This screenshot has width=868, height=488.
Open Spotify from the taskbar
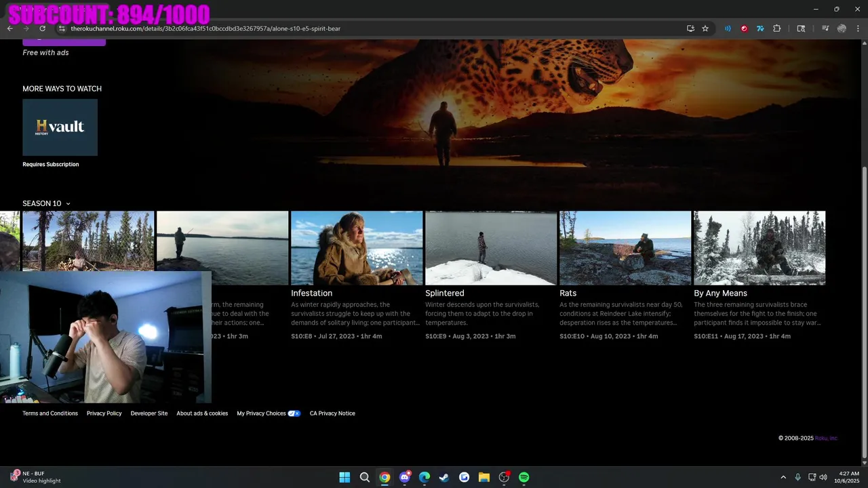pos(524,477)
